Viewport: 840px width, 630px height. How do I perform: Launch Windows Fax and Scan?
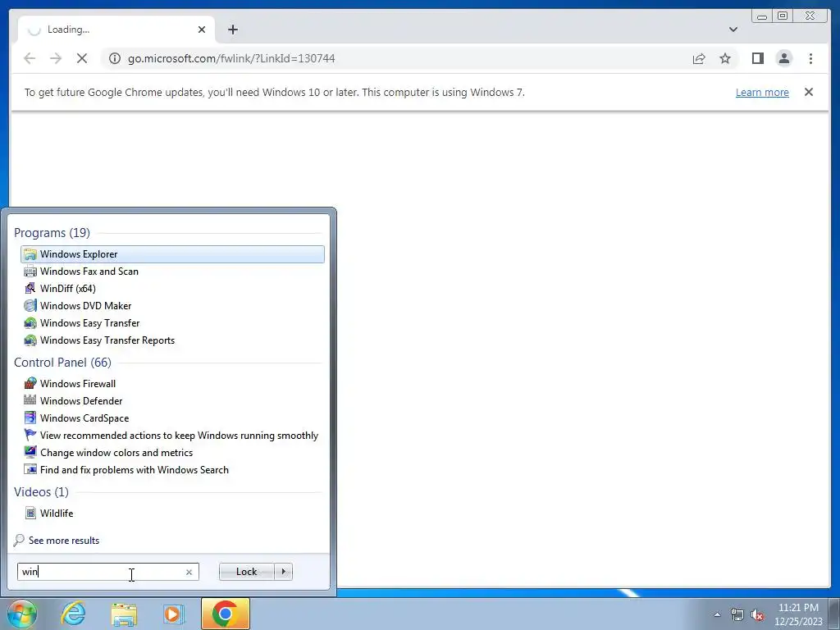(x=89, y=271)
